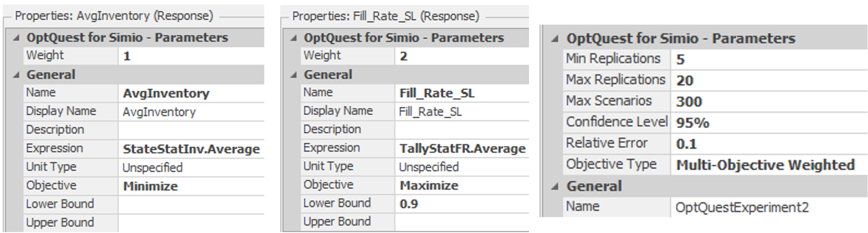Click Lower Bound value 0.9
Screen dimensions: 868x233
coord(460,204)
